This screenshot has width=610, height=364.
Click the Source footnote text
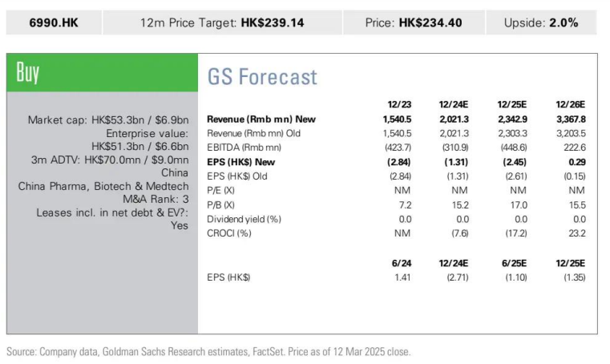pyautogui.click(x=208, y=351)
